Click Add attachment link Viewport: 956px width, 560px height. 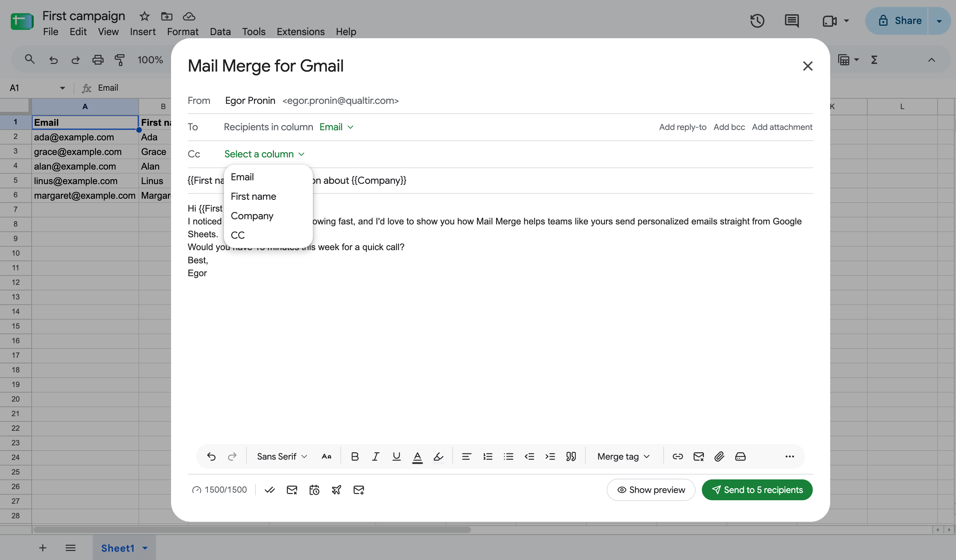[782, 127]
